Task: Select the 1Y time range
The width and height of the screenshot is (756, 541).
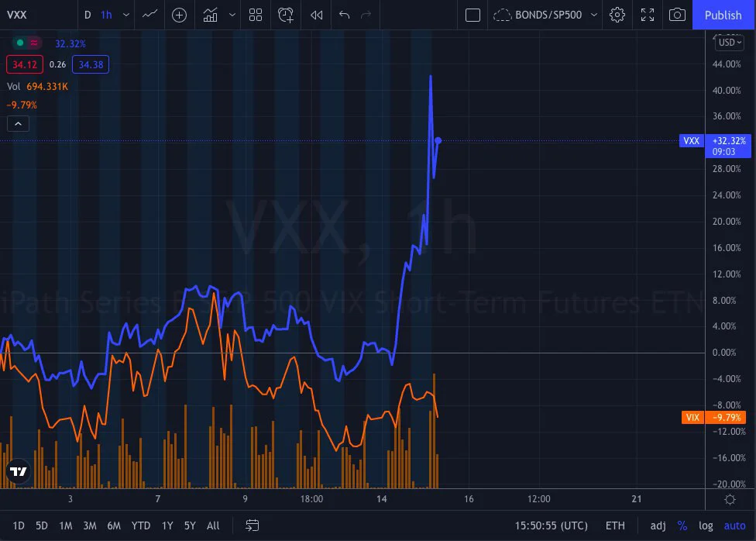Action: click(x=167, y=525)
